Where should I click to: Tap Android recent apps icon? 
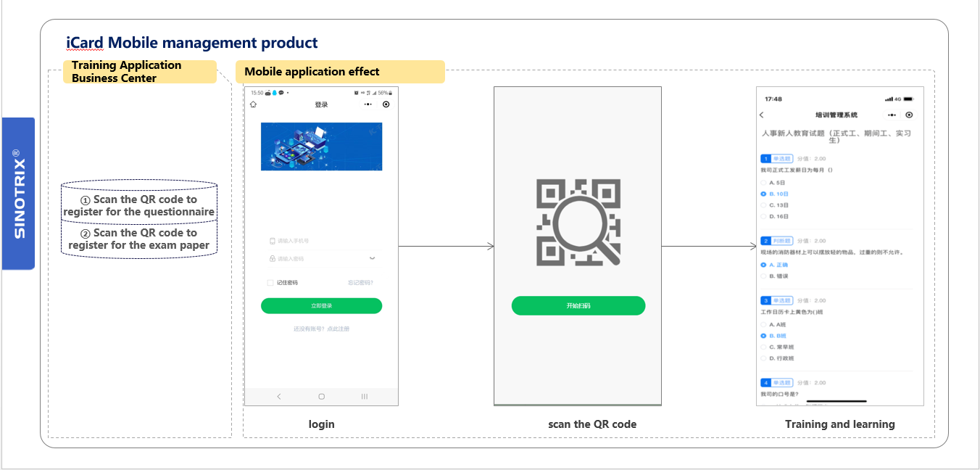365,397
